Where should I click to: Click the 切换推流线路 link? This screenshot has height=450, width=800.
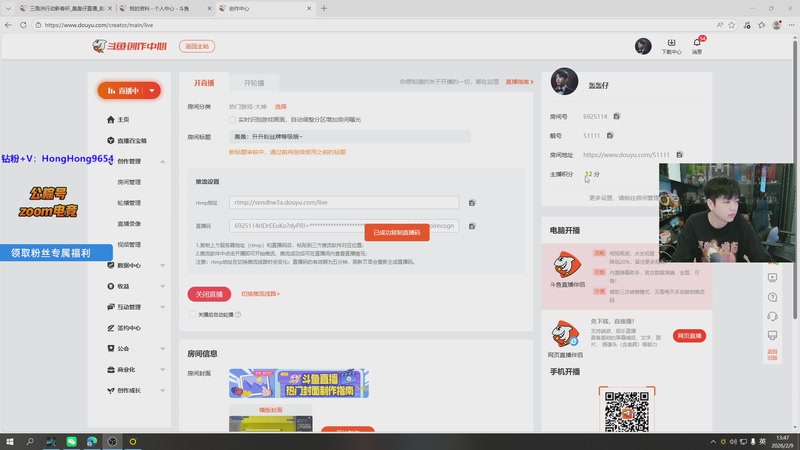click(x=260, y=294)
